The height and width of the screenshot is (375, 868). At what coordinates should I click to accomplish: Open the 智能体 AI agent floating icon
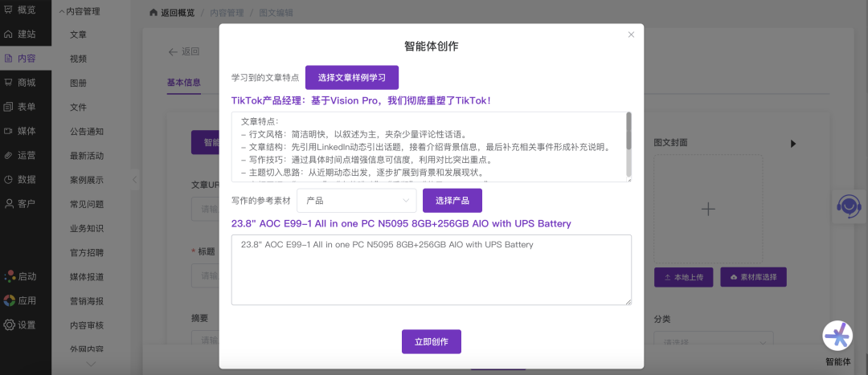(x=837, y=336)
